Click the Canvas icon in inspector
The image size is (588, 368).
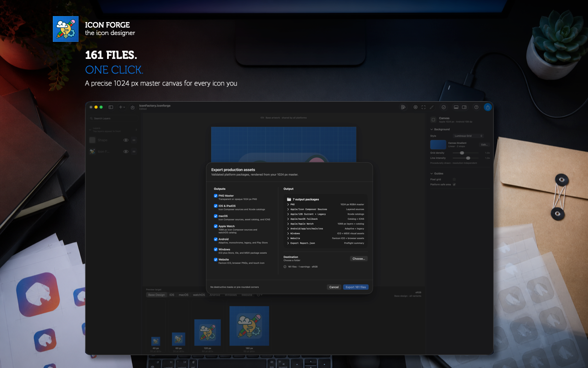pyautogui.click(x=433, y=120)
